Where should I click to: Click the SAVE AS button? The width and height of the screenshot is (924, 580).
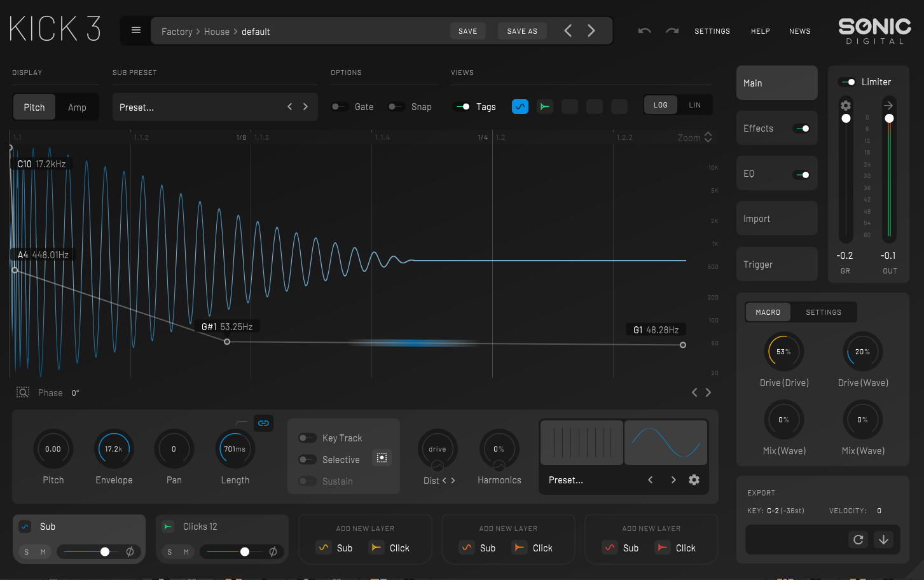pos(521,31)
